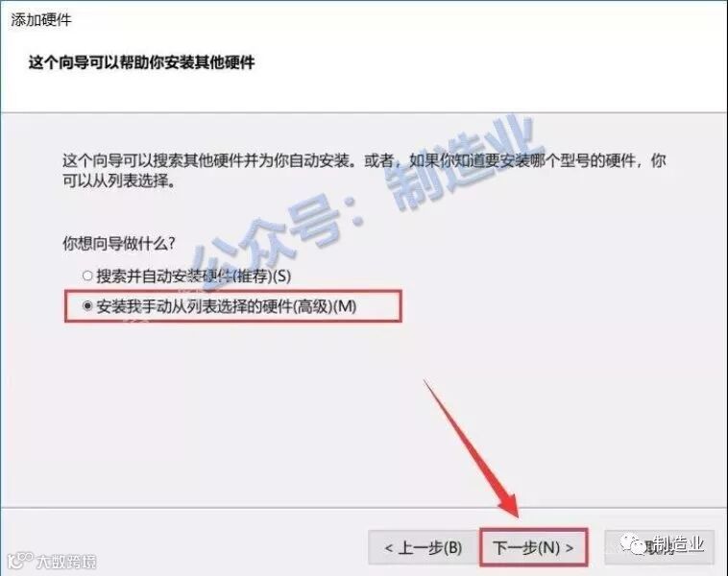The height and width of the screenshot is (576, 728).
Task: Select the manual install from list (高级) radio button
Action: point(87,306)
